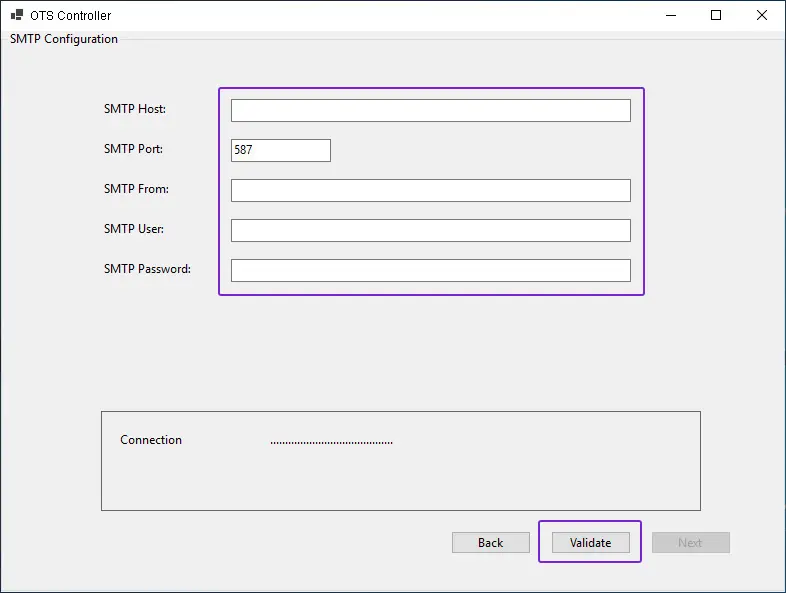Select the SMTP From text box
786x593 pixels.
click(x=430, y=190)
